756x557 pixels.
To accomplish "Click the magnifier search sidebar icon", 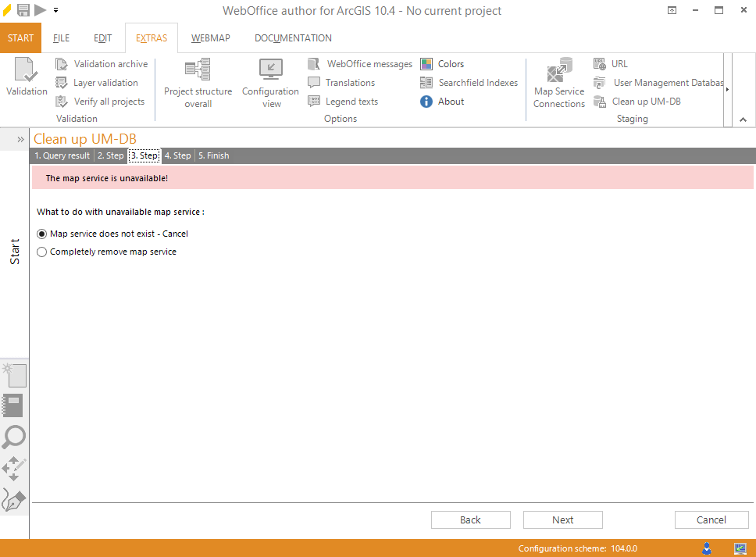I will [x=13, y=437].
